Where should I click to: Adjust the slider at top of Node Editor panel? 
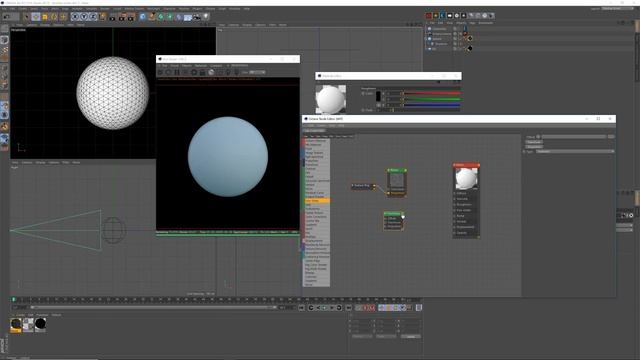[573, 137]
